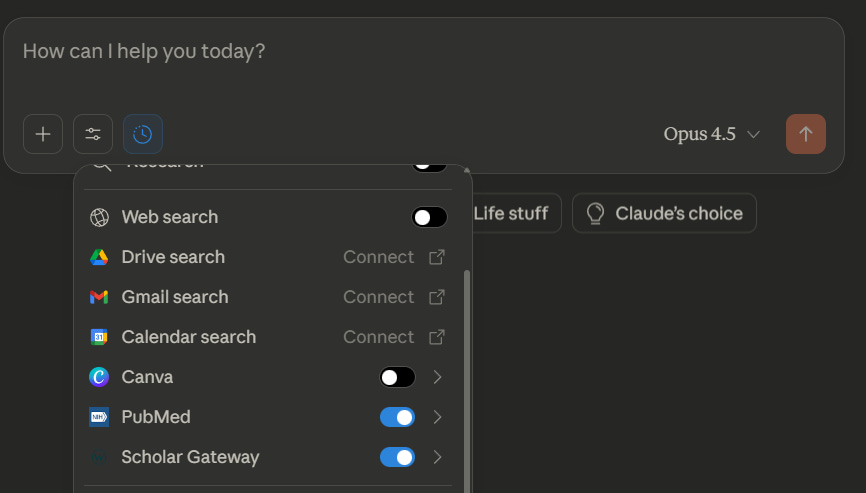Screen dimensions: 866x493
Task: Choose the Life stuff suggestion chip
Action: 516,213
